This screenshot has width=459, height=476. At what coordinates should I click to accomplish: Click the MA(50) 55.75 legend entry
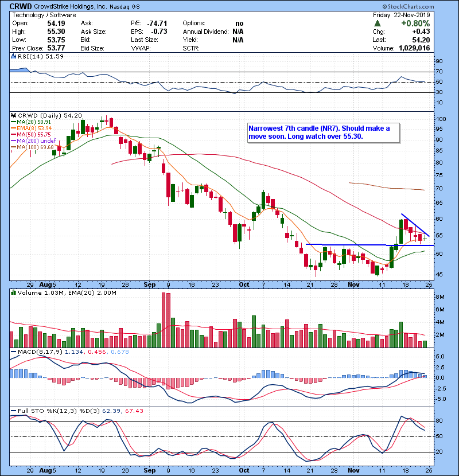(x=34, y=134)
